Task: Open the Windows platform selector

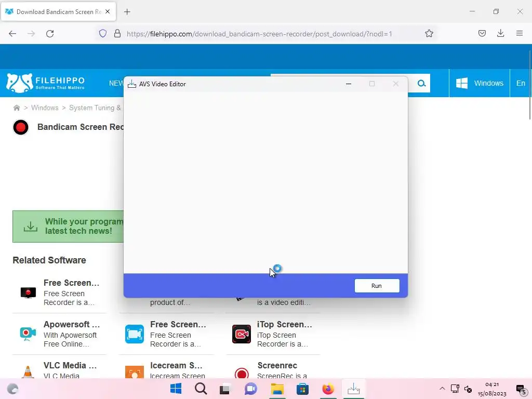Action: pos(480,83)
